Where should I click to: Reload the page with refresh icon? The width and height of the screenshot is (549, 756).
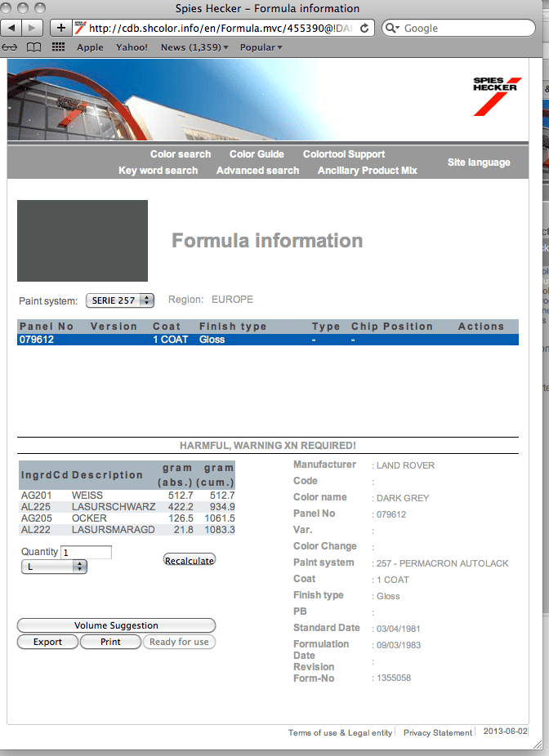[364, 28]
